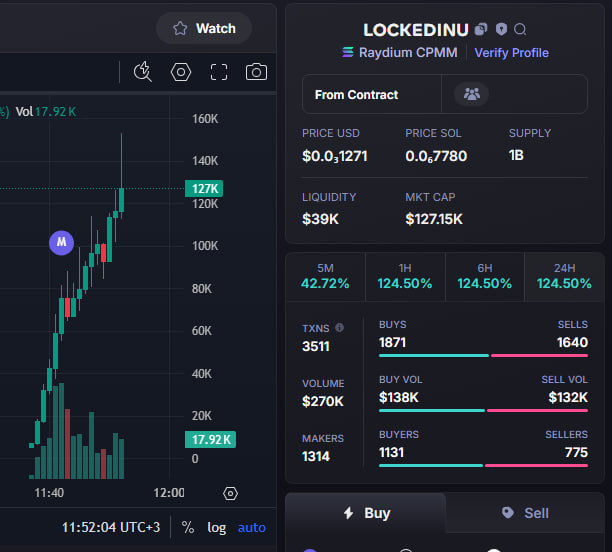Viewport: 612px width, 552px height.
Task: Click the Vol 17.92K indicator legend
Action: pyautogui.click(x=46, y=112)
